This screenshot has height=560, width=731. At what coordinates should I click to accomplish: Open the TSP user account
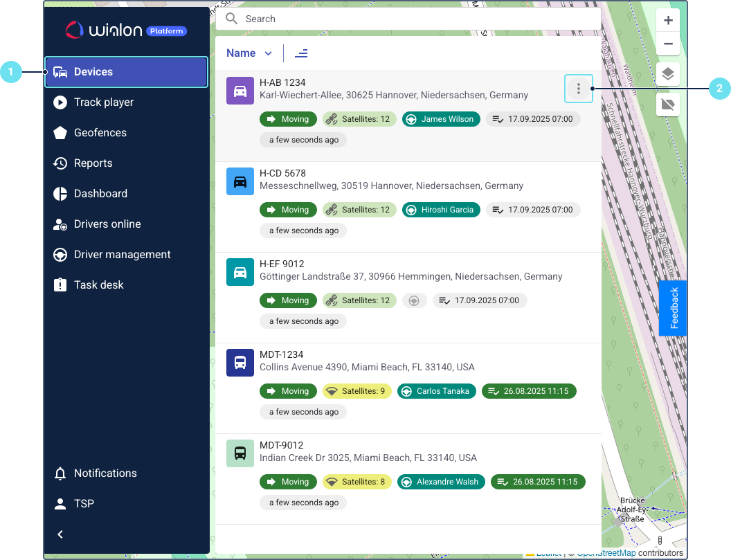[x=84, y=504]
